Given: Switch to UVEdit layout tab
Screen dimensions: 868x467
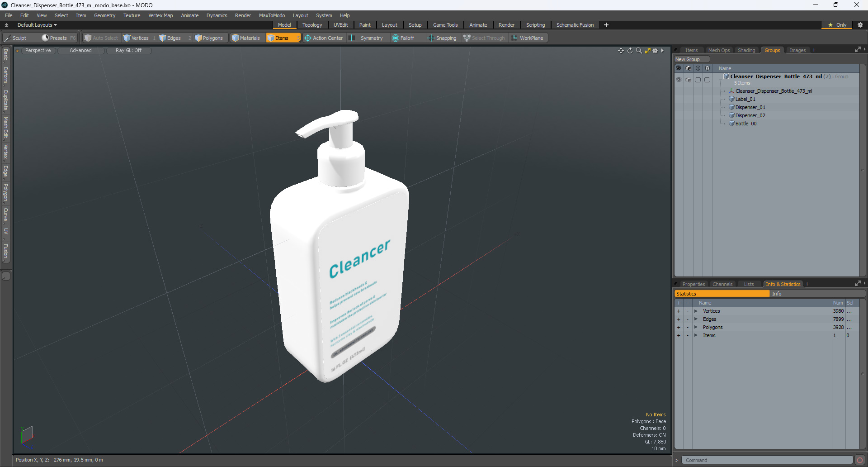Looking at the screenshot, I should [x=340, y=25].
